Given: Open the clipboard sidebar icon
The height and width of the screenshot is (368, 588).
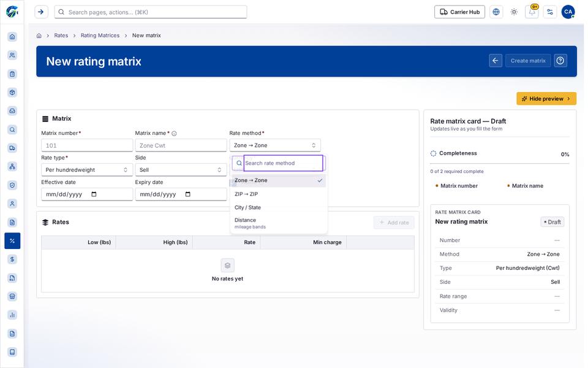Looking at the screenshot, I should [12, 74].
